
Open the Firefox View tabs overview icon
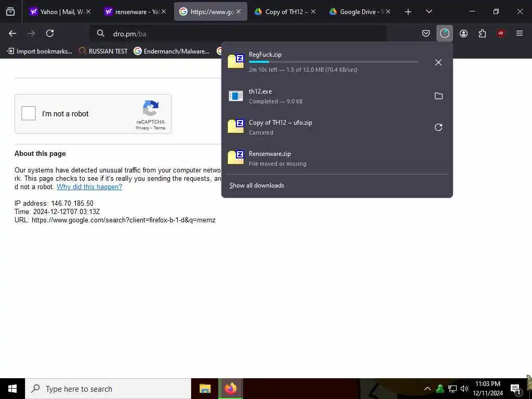tap(10, 12)
